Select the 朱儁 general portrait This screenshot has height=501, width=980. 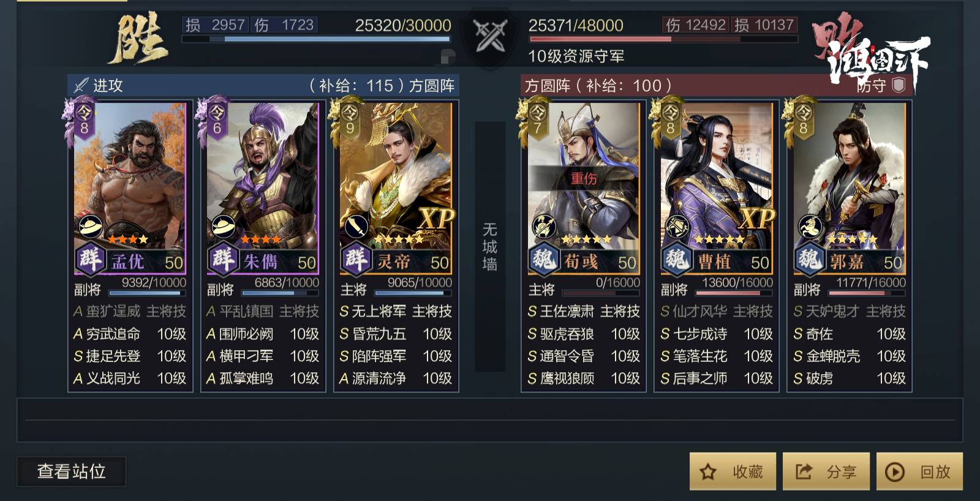coord(263,176)
